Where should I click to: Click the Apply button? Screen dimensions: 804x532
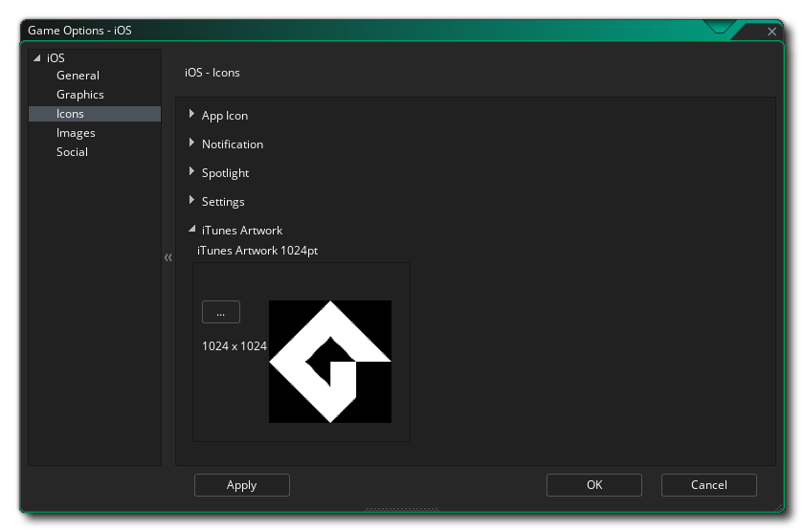click(x=242, y=485)
